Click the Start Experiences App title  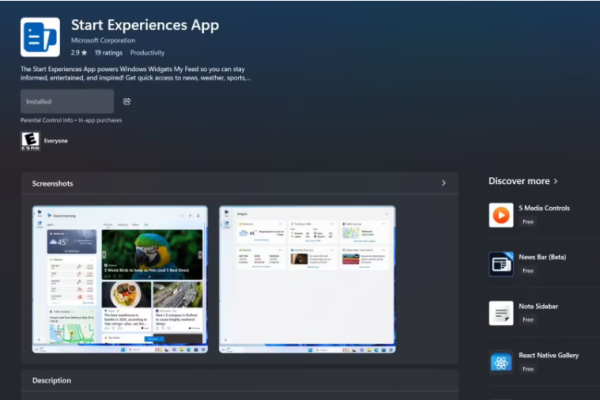click(x=145, y=25)
